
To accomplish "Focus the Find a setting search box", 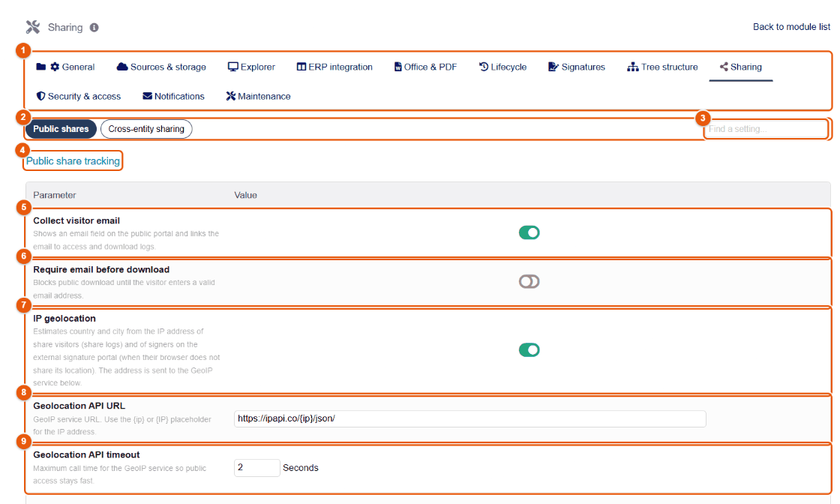I will pos(766,129).
